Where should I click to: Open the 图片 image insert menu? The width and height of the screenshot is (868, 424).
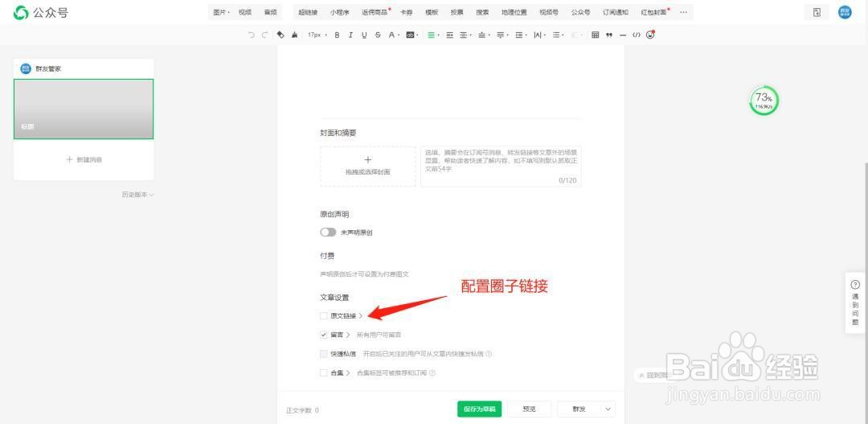(222, 12)
